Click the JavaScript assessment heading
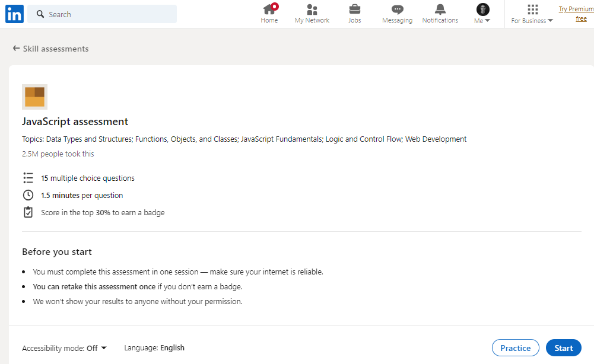This screenshot has height=364, width=594. coord(75,122)
